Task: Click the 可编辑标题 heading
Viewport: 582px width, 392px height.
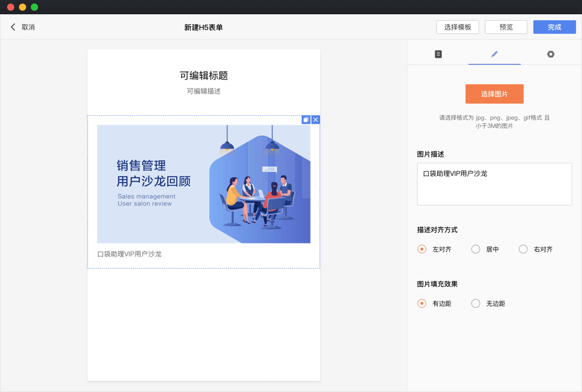Action: pyautogui.click(x=204, y=76)
